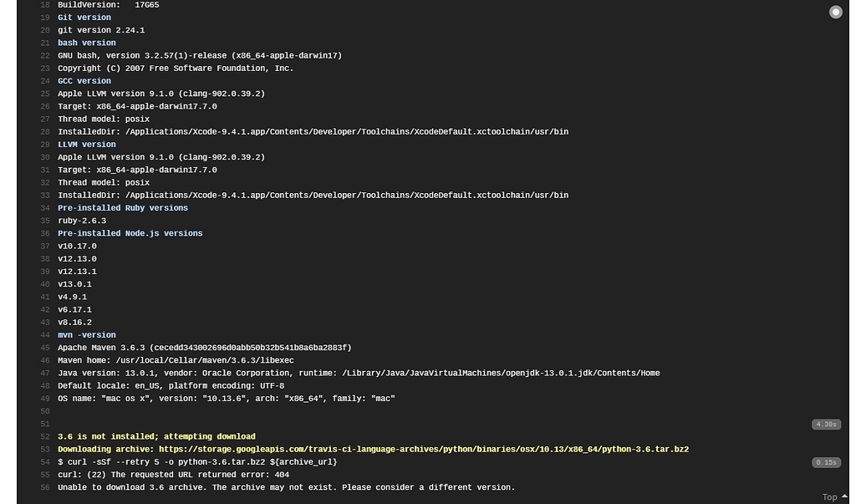Jump to top with Top link
The image size is (856, 504).
coord(829,497)
